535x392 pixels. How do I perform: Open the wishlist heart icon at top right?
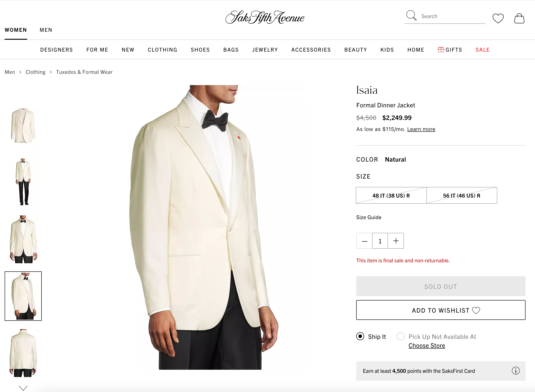click(x=498, y=18)
